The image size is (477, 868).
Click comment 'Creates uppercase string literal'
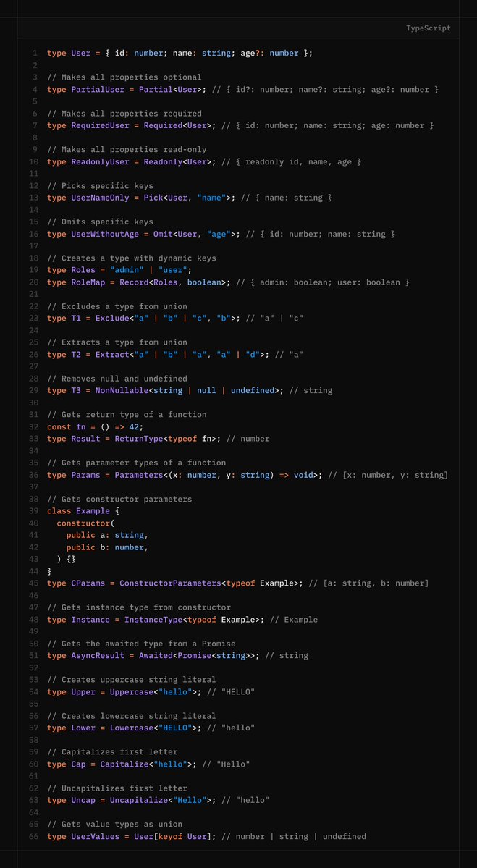(x=132, y=680)
